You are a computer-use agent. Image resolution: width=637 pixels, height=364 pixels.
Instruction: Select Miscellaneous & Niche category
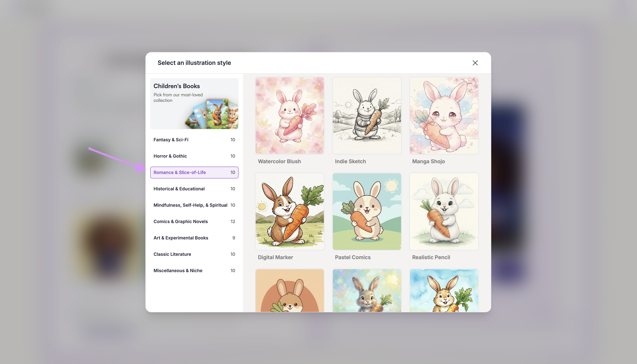[194, 270]
